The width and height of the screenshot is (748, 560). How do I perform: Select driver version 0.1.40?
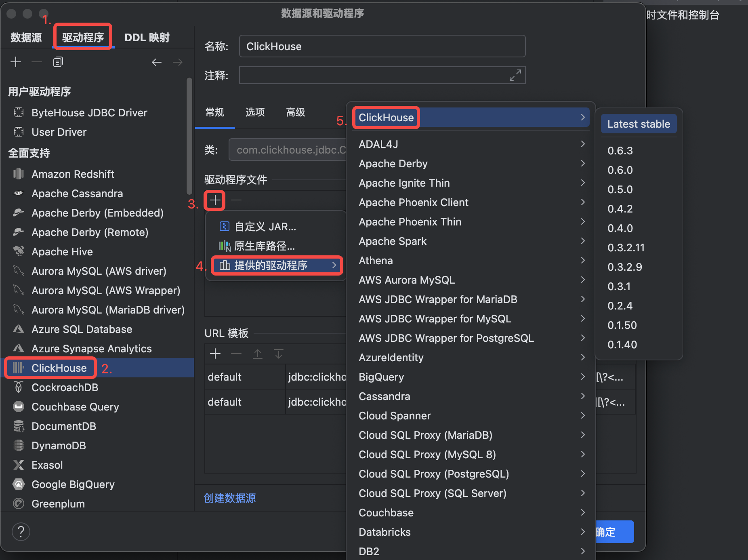639,344
